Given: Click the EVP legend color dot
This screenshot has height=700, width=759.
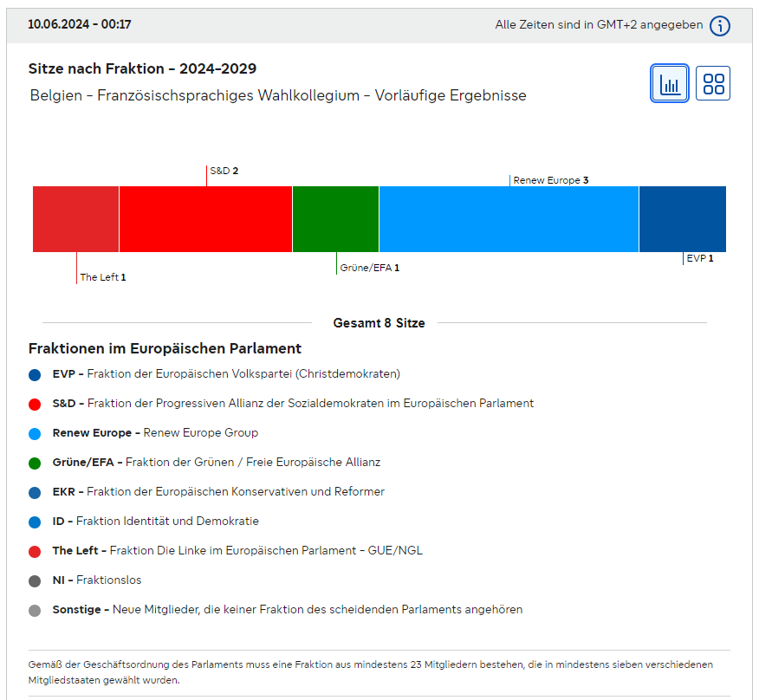Looking at the screenshot, I should coord(35,375).
